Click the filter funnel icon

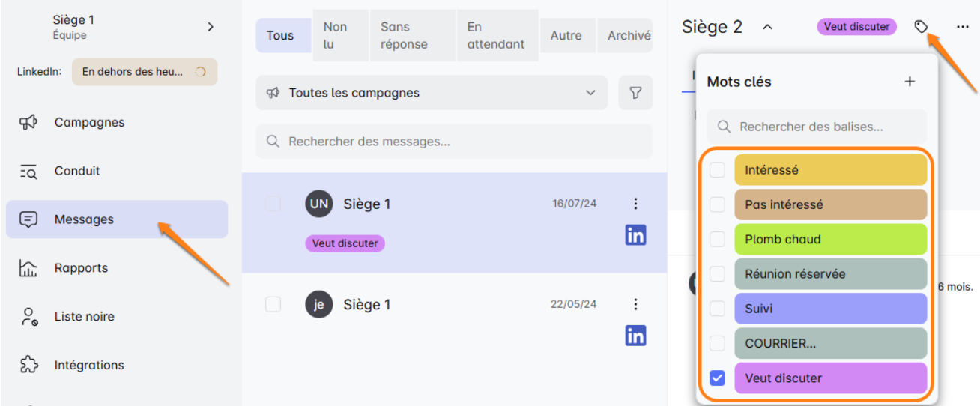635,93
